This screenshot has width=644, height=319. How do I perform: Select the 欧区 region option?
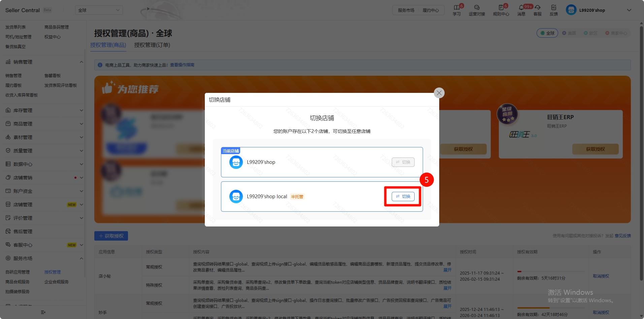(591, 33)
